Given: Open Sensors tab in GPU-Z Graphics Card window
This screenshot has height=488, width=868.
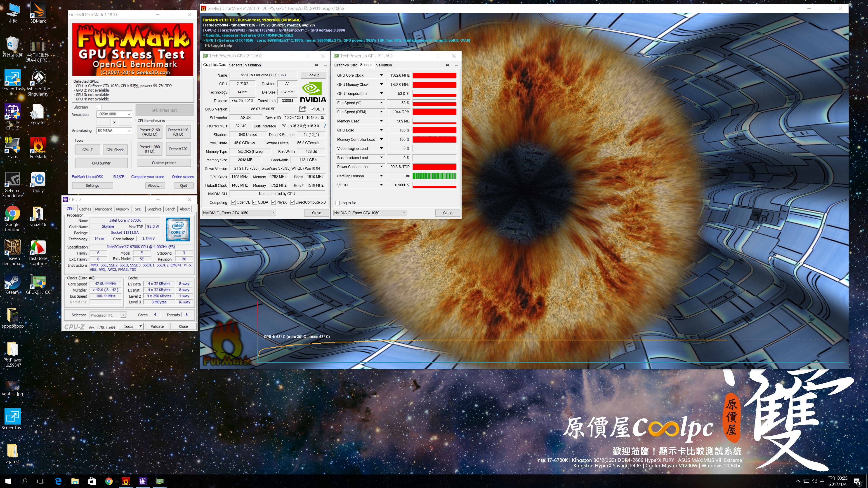Looking at the screenshot, I should click(x=236, y=65).
